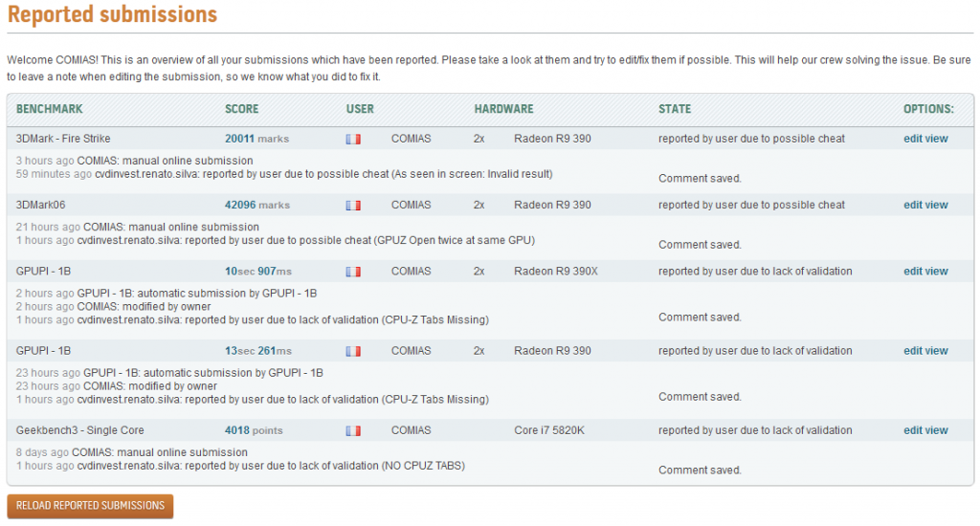Edit the 3DMark06 submission
The width and height of the screenshot is (980, 526).
coord(912,205)
